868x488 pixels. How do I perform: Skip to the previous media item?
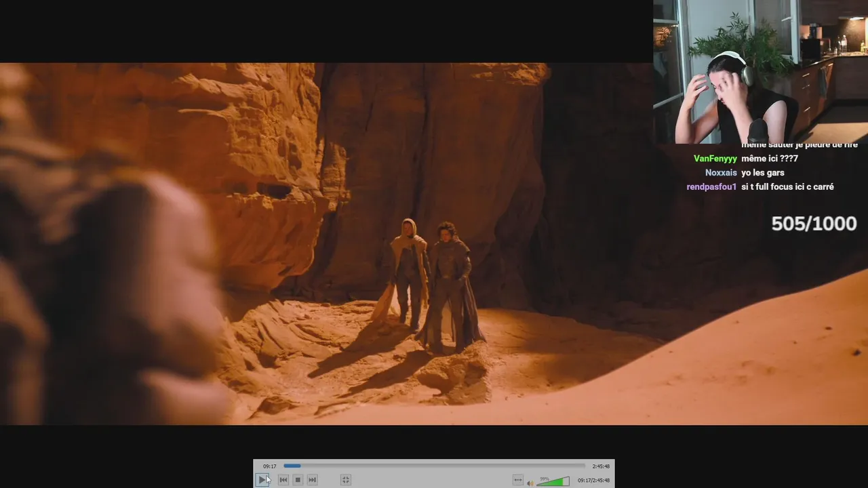click(283, 480)
